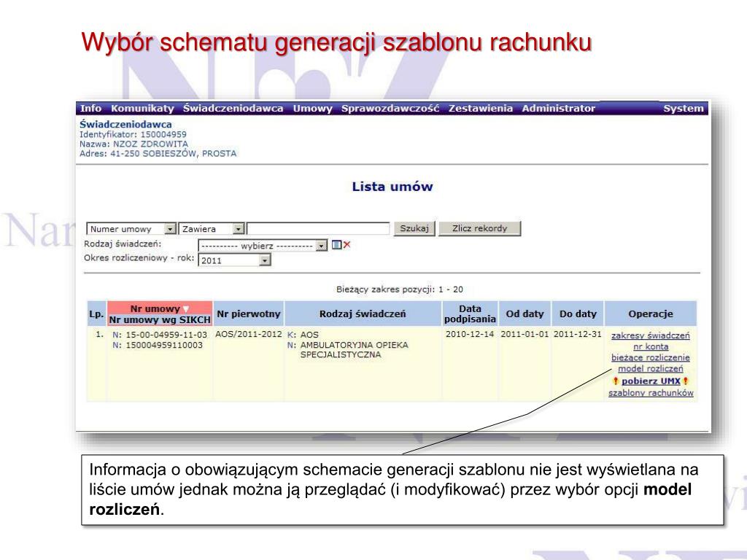Select contract number 15-00-04959-11-03
The image size is (747, 560).
pyautogui.click(x=166, y=335)
